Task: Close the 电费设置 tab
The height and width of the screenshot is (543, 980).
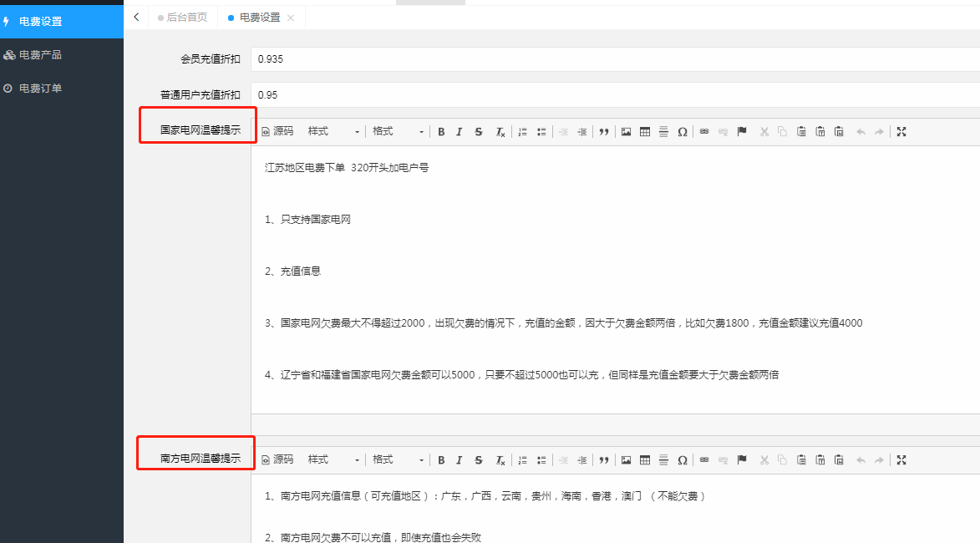Action: point(291,18)
